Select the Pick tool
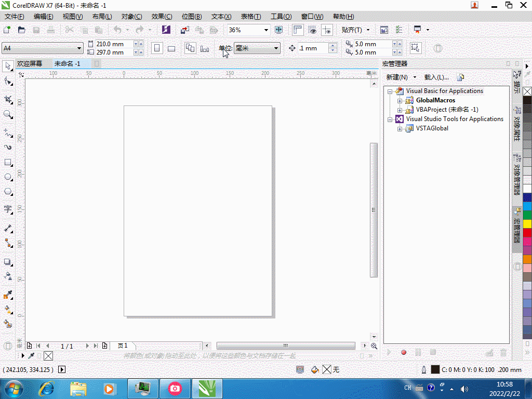 [8, 66]
